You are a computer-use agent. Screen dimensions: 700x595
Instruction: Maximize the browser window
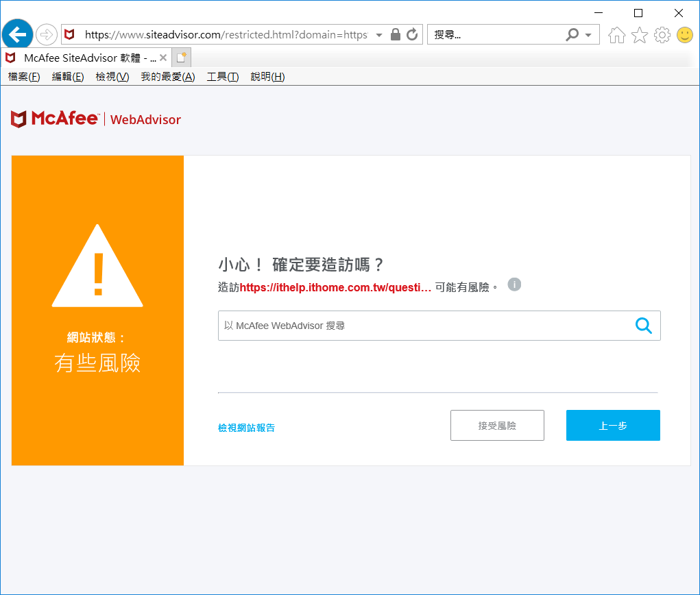pyautogui.click(x=638, y=13)
